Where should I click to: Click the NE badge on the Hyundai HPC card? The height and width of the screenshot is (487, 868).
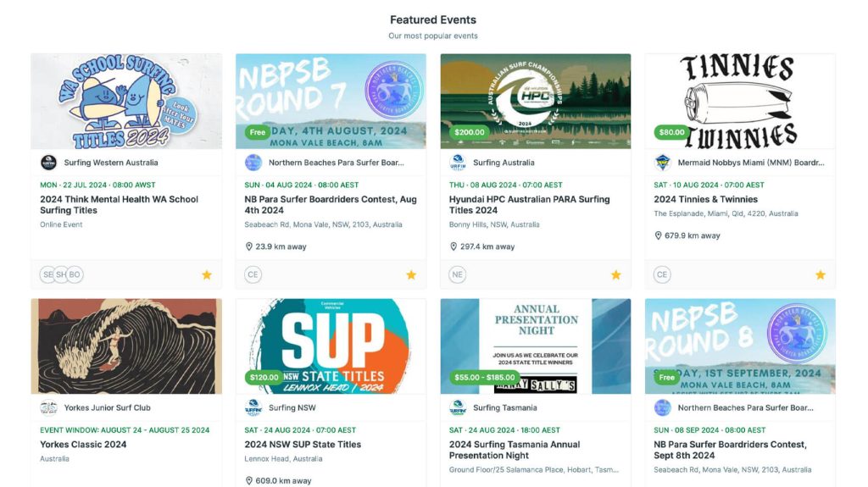457,274
